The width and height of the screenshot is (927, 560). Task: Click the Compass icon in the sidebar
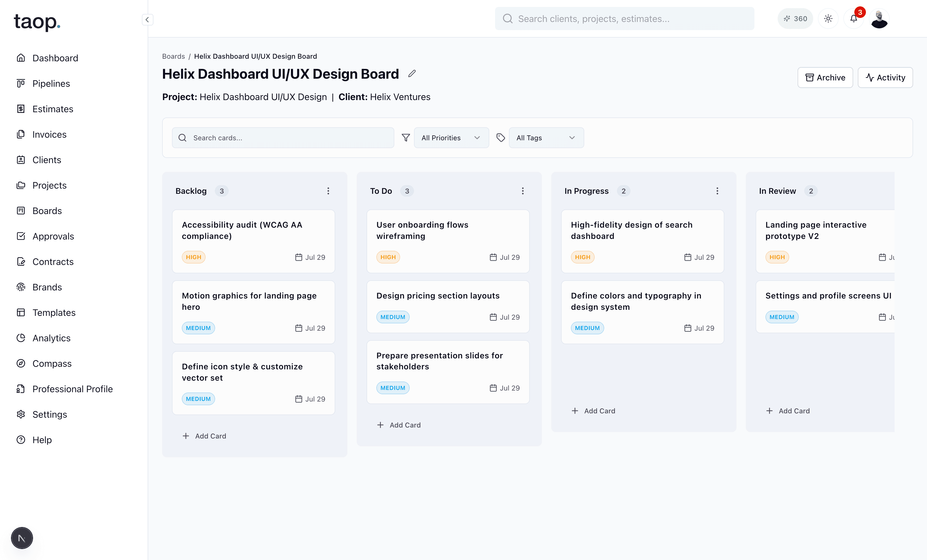click(x=21, y=363)
